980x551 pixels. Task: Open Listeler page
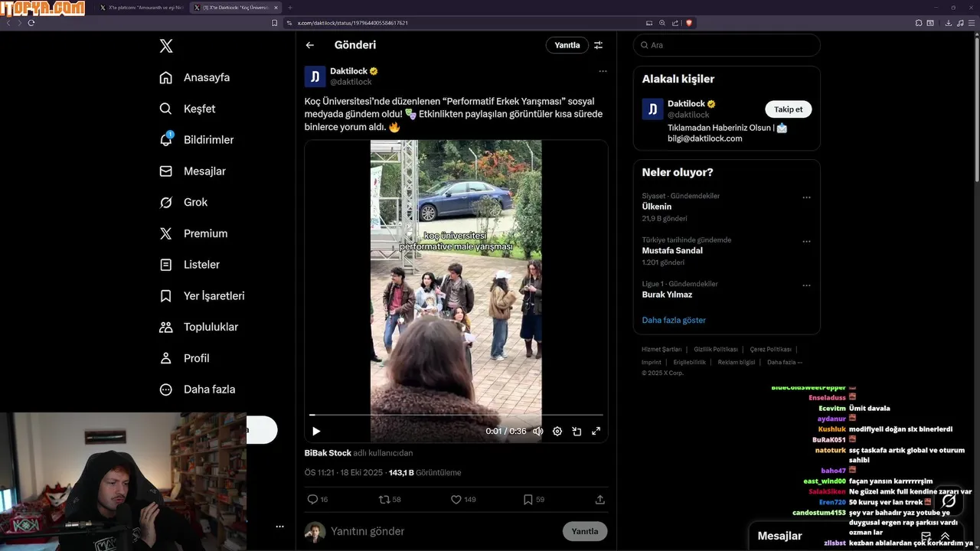coord(189,265)
